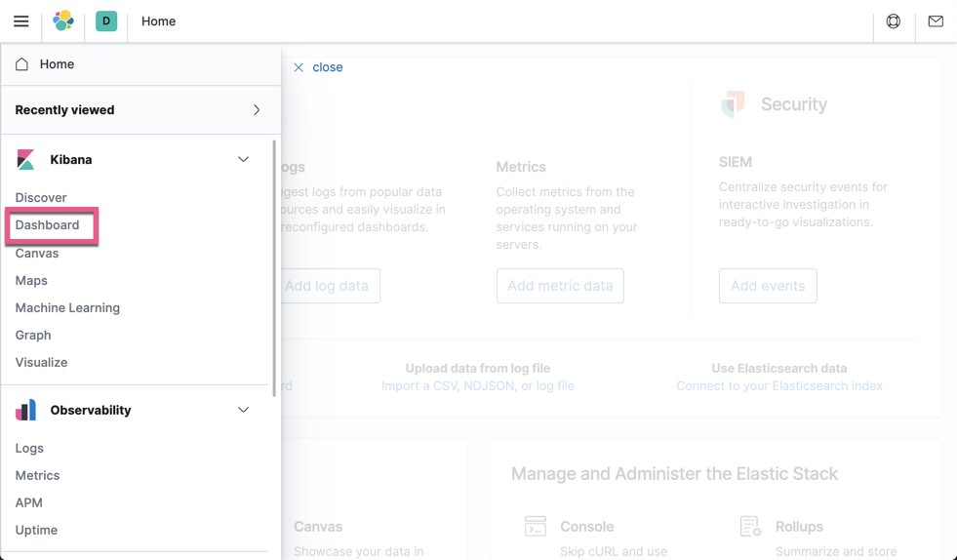Click the Observability logo icon
Screen dimensions: 957x560
[25, 411]
